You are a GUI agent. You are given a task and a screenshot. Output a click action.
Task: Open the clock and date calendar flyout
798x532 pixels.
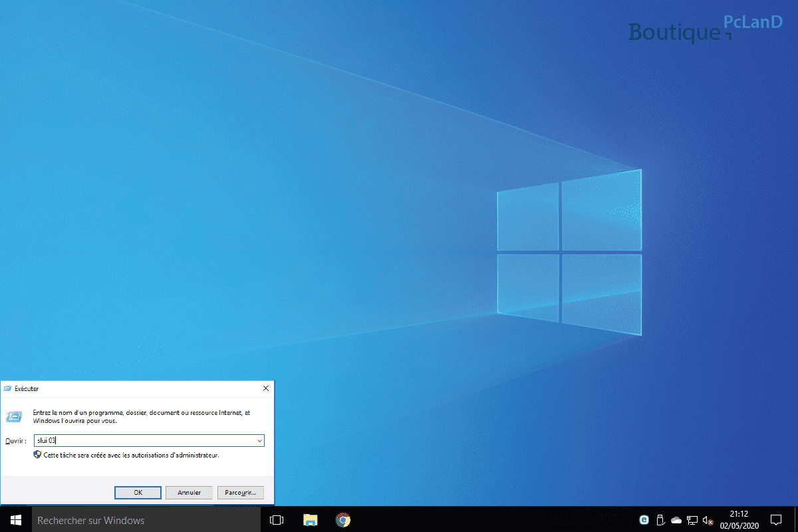[x=738, y=520]
